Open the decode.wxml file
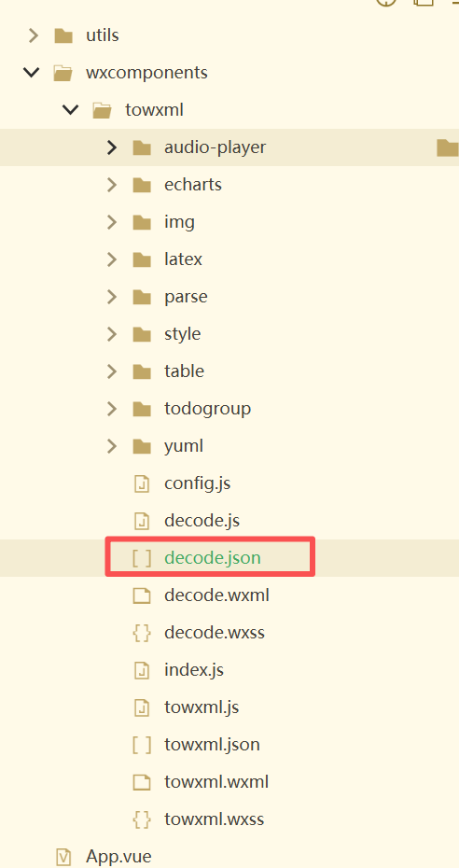The width and height of the screenshot is (459, 868). click(x=216, y=595)
